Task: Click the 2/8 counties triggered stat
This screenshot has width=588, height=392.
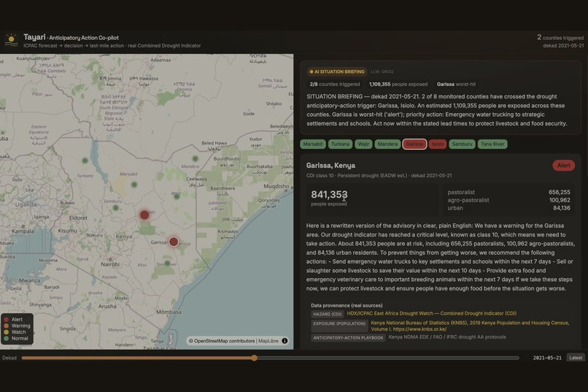Action: click(x=335, y=85)
